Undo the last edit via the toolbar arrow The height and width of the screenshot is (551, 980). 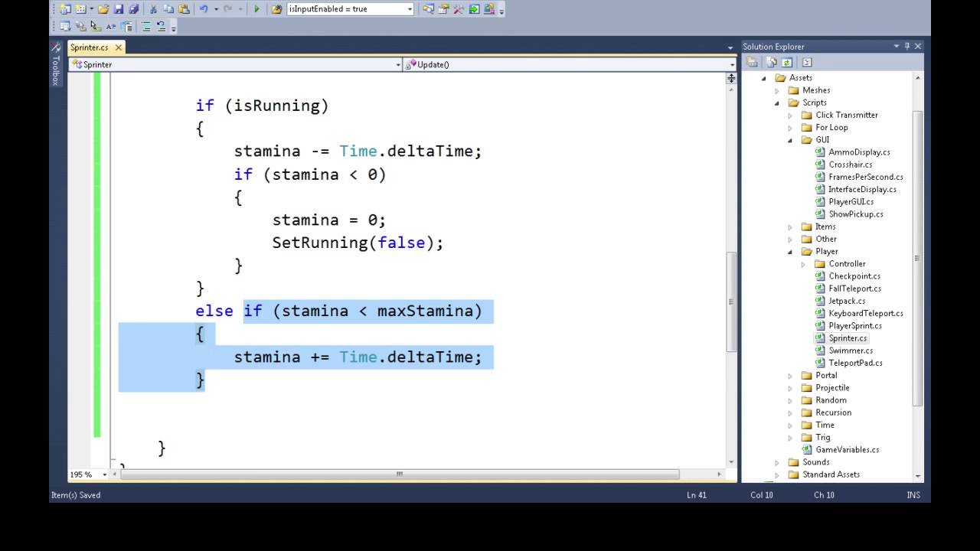(x=204, y=9)
